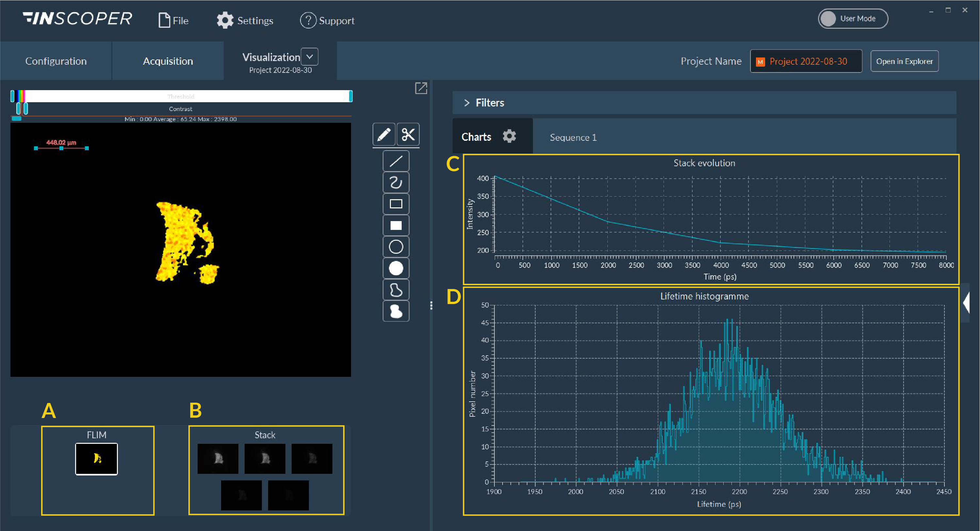Click the edit pencil tool
This screenshot has height=531, width=980.
pos(384,135)
